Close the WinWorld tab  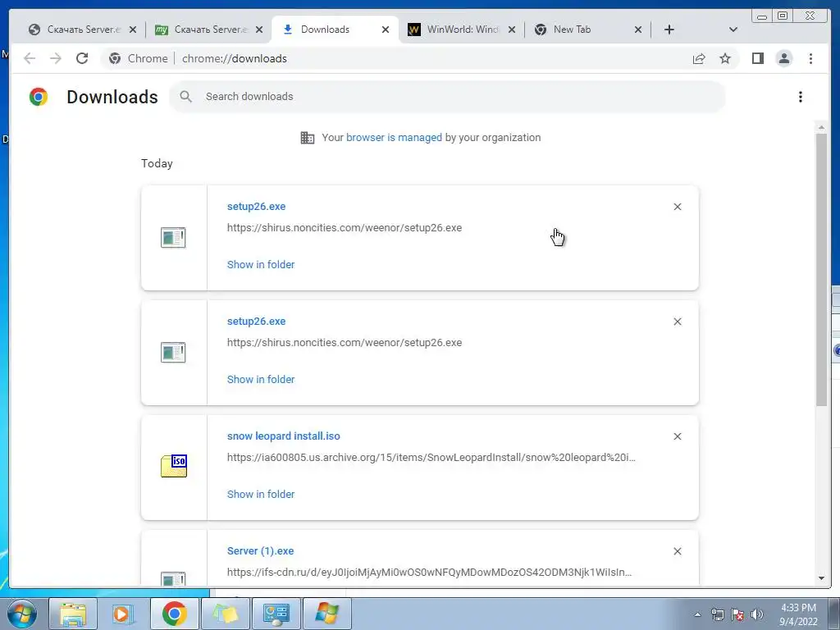pyautogui.click(x=512, y=30)
